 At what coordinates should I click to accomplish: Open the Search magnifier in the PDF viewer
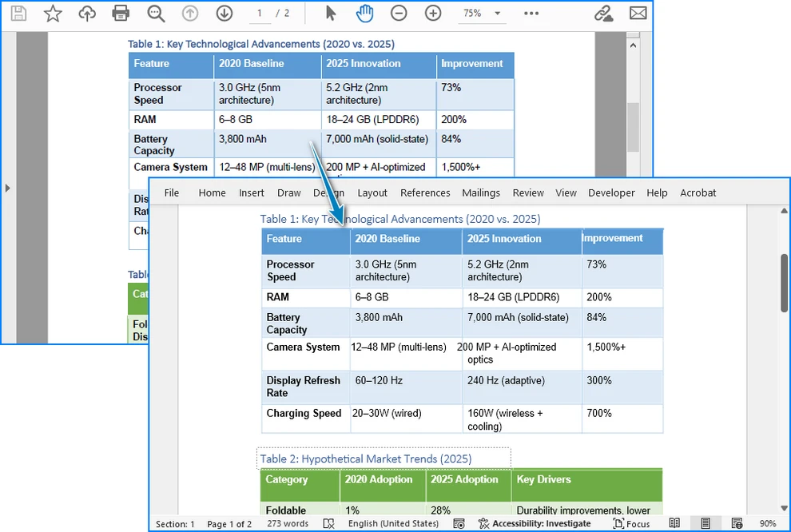(x=156, y=13)
